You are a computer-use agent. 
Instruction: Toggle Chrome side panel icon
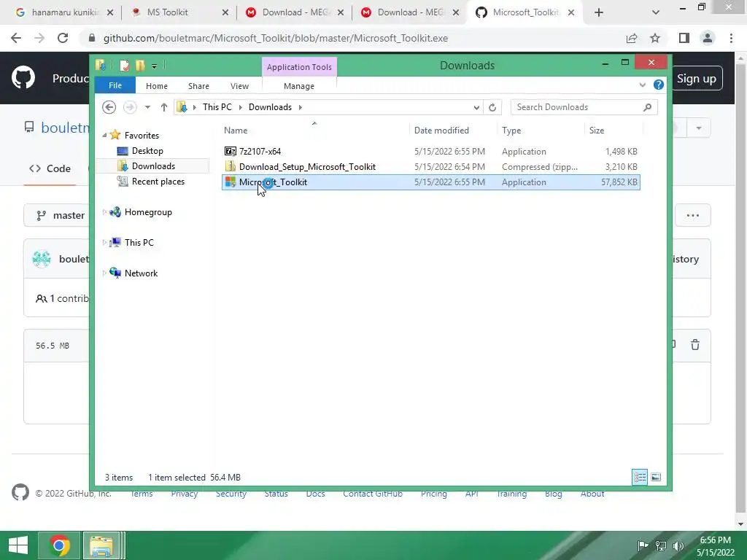coord(684,38)
